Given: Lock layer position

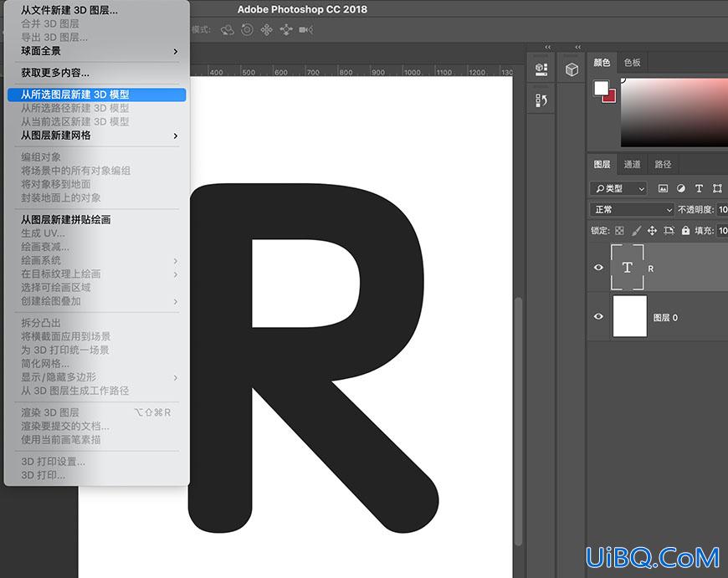Looking at the screenshot, I should [x=653, y=230].
